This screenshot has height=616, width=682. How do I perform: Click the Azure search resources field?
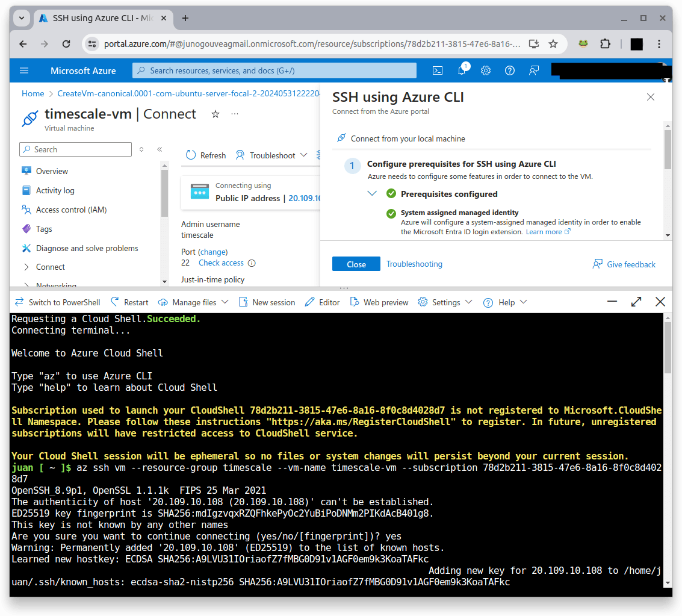point(274,70)
